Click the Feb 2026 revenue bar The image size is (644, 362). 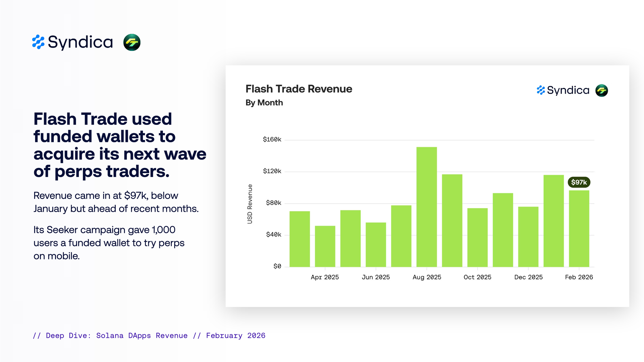pos(579,228)
